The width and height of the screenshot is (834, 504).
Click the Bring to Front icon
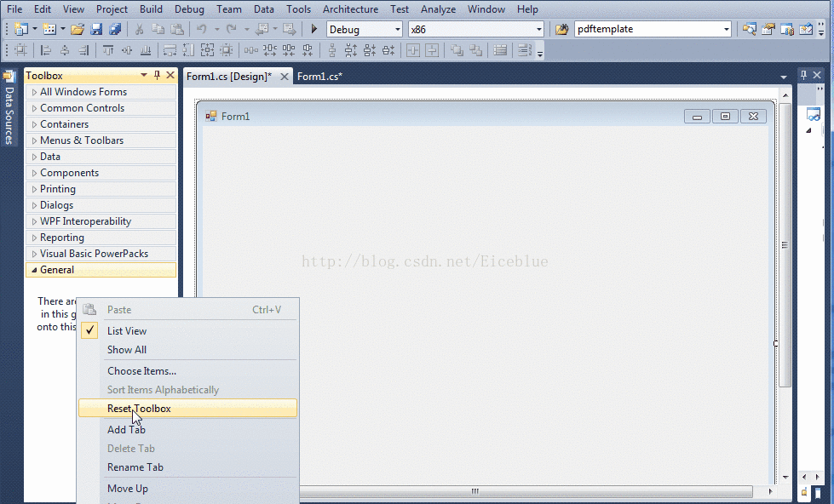(457, 50)
